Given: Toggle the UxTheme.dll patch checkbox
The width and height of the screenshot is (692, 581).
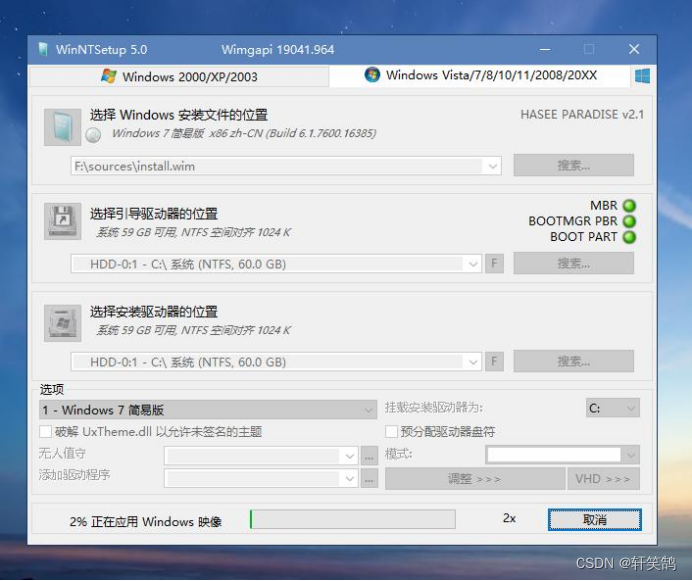Looking at the screenshot, I should (45, 431).
